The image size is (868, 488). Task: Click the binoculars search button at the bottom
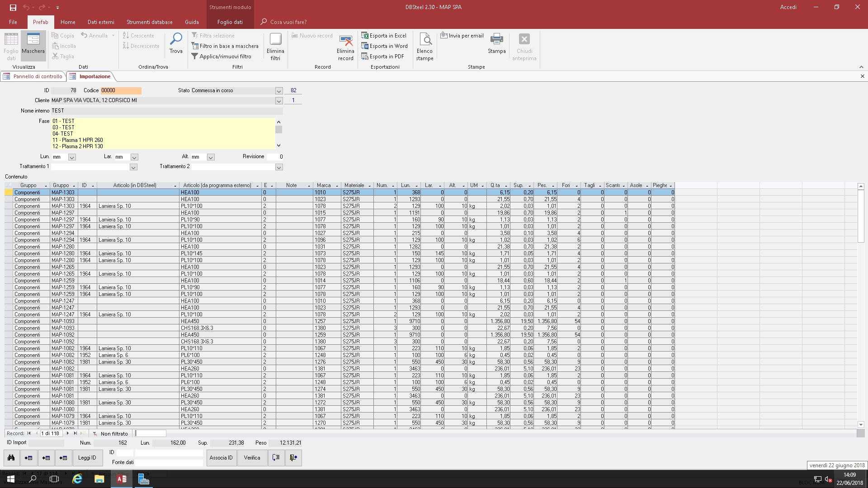coord(11,458)
